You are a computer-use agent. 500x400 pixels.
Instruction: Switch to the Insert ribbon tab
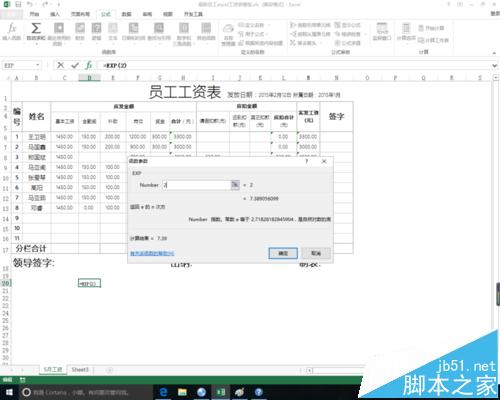55,14
